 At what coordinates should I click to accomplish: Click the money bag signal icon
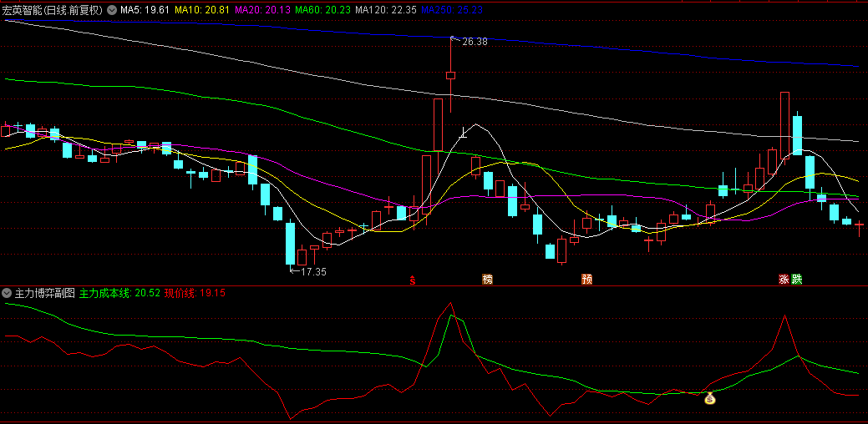point(709,397)
